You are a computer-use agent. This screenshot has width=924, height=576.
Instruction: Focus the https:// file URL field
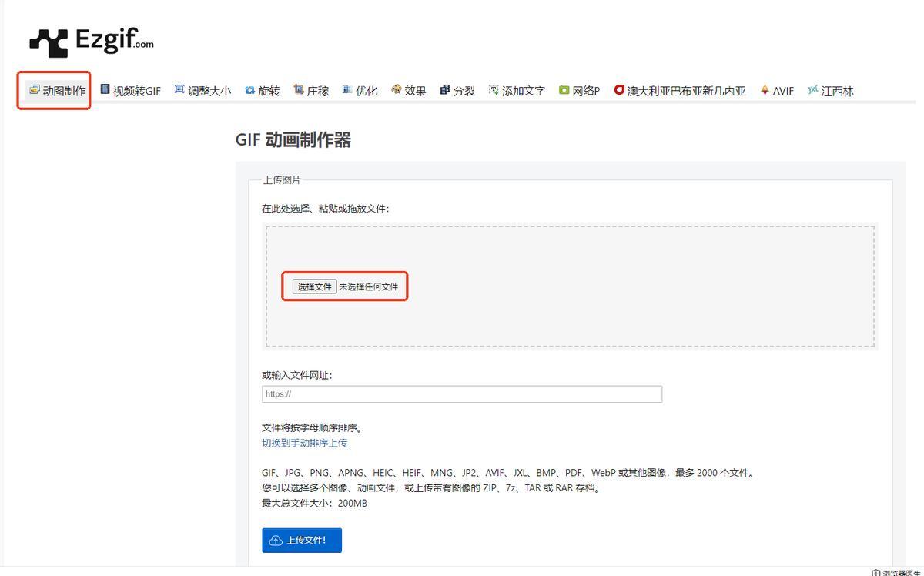point(461,394)
